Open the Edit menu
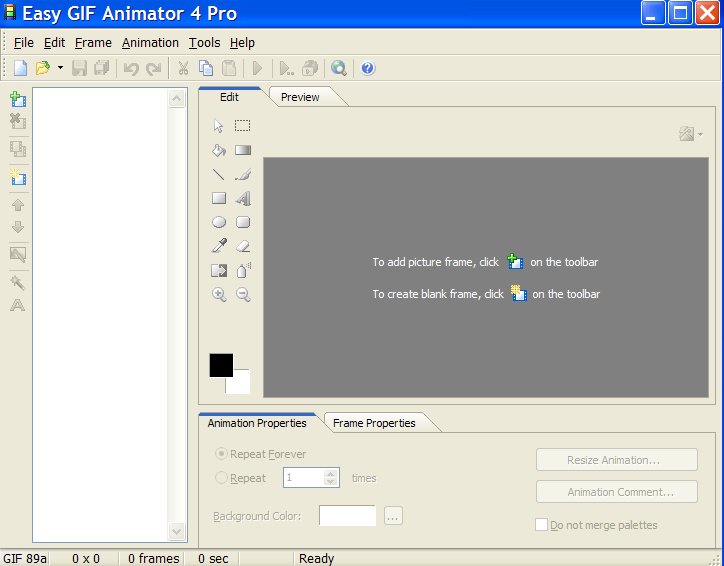This screenshot has height=566, width=724. point(54,43)
